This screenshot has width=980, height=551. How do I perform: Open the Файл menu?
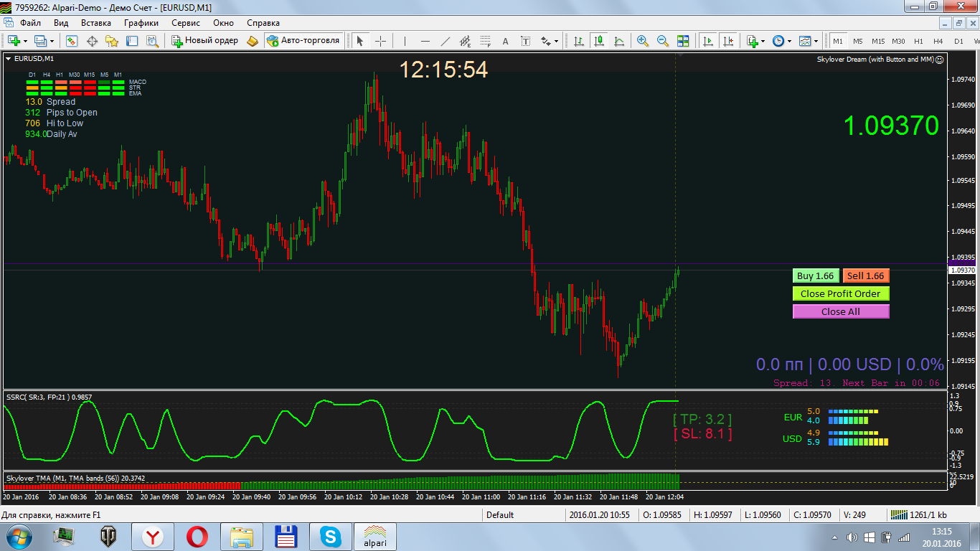[31, 22]
